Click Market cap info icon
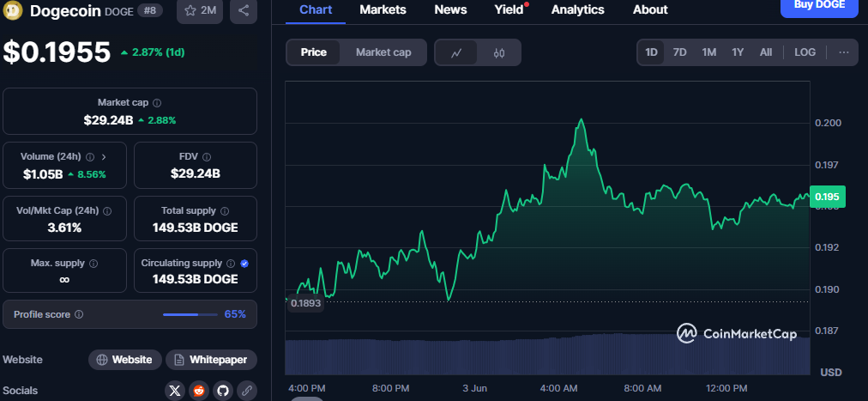Screen dimensions: 868x401 point(157,102)
